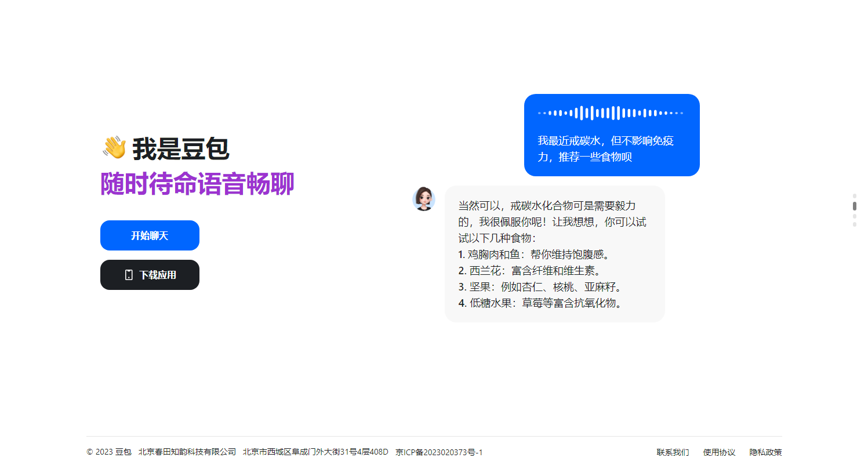The height and width of the screenshot is (472, 868).
Task: Open the 联系我们 footer link
Action: pos(673,452)
